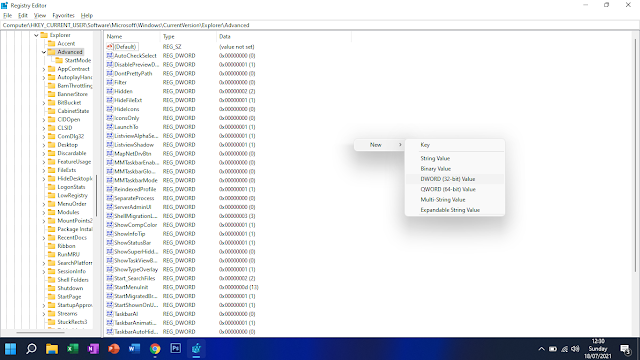640x360 pixels.
Task: Sort by the Name column header
Action: 132,36
